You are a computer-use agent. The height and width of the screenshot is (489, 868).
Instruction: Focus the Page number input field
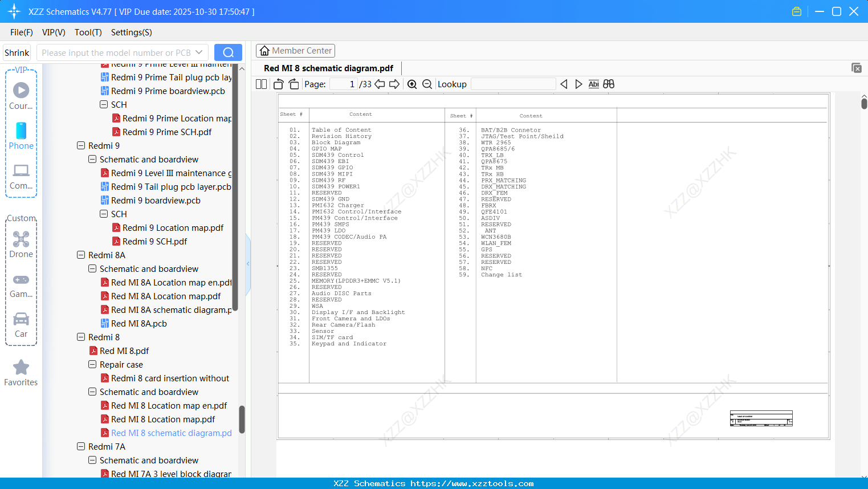tap(343, 84)
